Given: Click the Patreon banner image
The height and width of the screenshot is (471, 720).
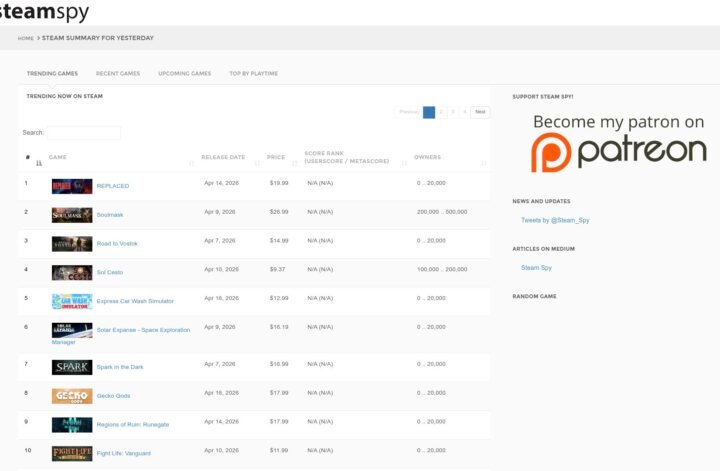Looking at the screenshot, I should [619, 142].
